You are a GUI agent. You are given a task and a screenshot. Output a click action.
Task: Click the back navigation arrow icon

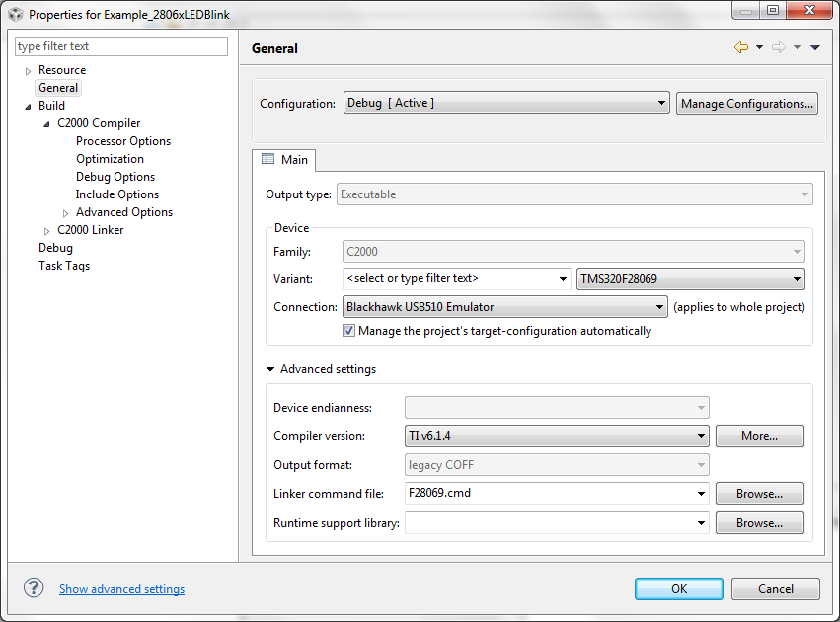pyautogui.click(x=741, y=47)
